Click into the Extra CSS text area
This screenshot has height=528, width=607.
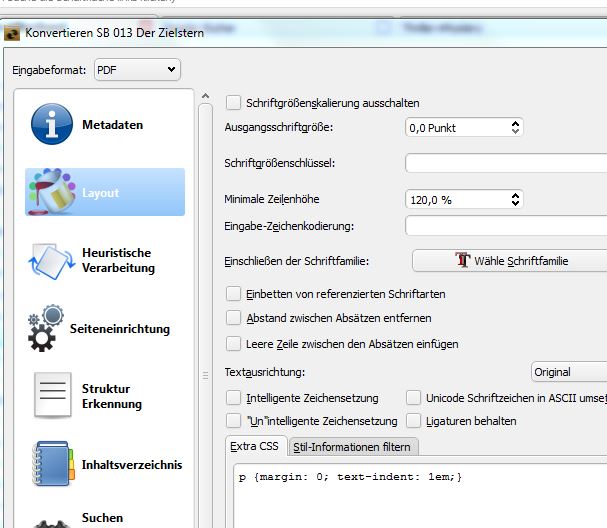[x=420, y=496]
